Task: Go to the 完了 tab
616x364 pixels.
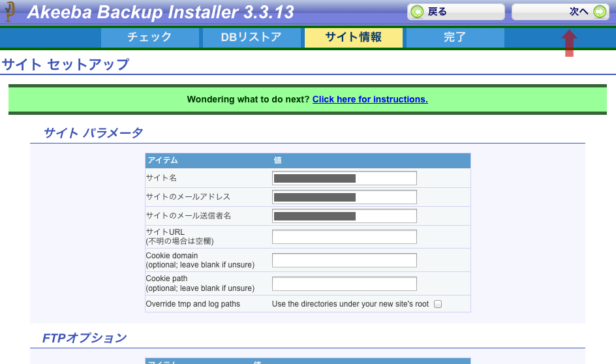Action: [455, 37]
